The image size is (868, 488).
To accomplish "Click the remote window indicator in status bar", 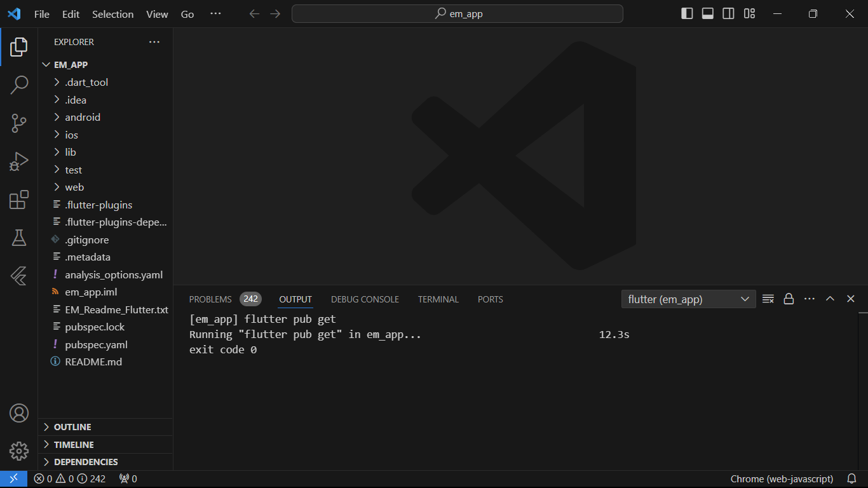I will click(13, 479).
